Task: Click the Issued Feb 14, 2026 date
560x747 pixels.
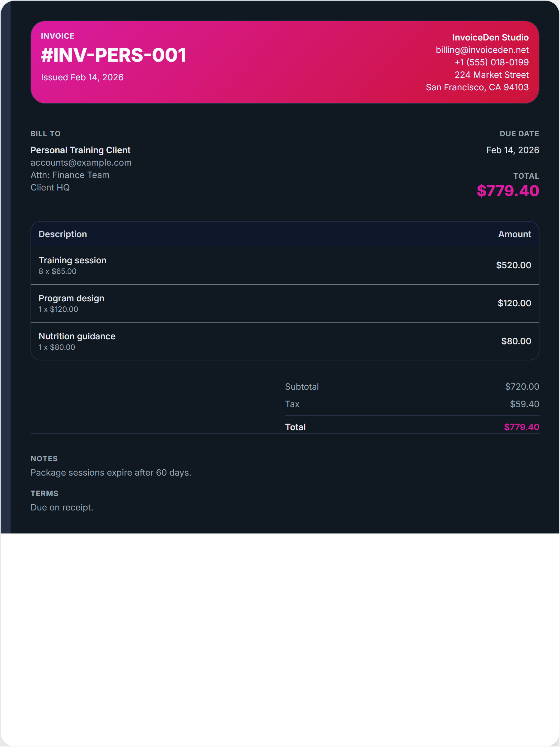Action: (x=82, y=77)
